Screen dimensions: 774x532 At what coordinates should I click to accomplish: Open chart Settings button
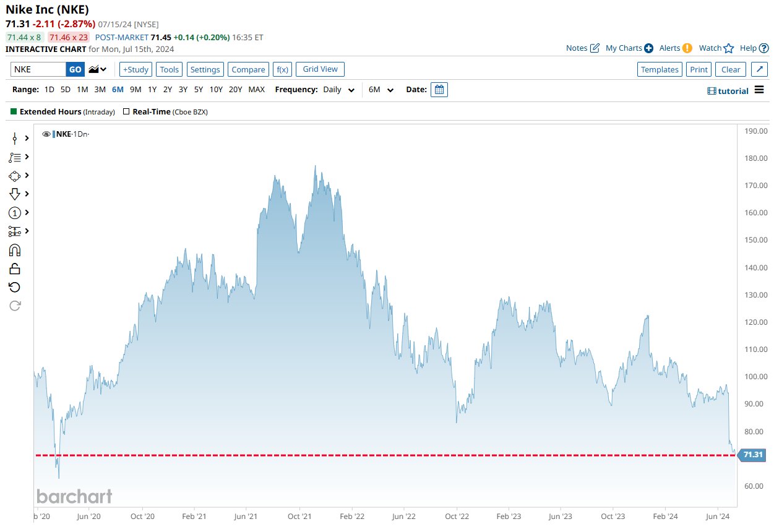click(x=205, y=69)
